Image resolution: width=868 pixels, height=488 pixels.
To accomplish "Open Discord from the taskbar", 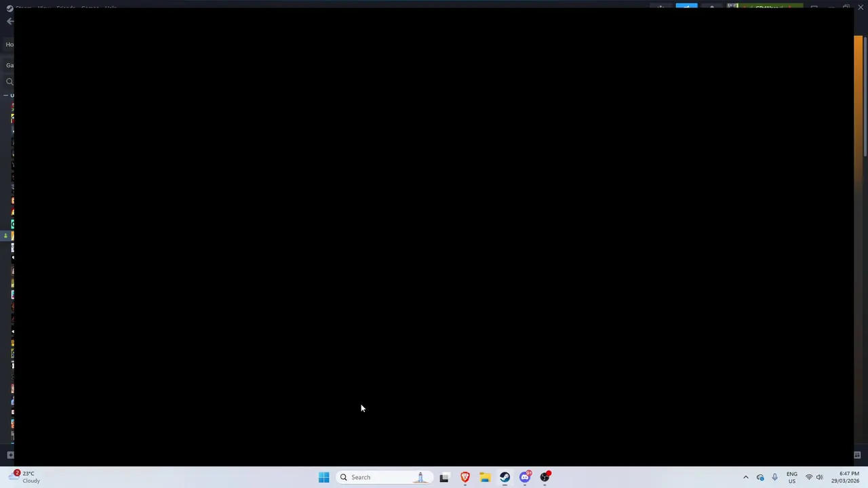I will tap(525, 477).
